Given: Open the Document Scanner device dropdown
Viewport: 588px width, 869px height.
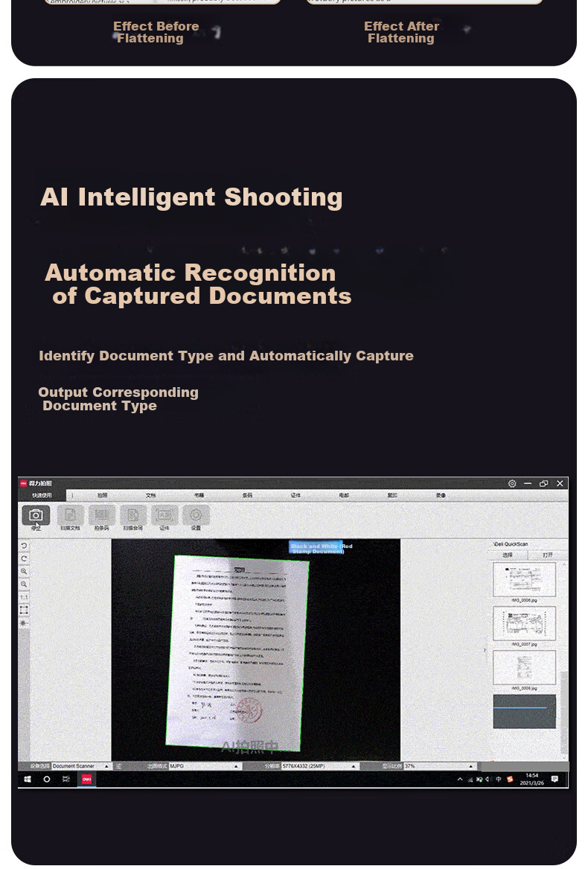Looking at the screenshot, I should (x=80, y=766).
